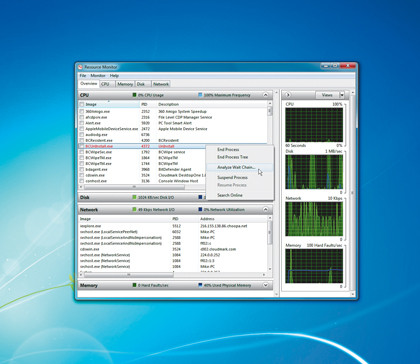Choose End Process Tree from context menu
The width and height of the screenshot is (420, 364).
click(x=233, y=157)
